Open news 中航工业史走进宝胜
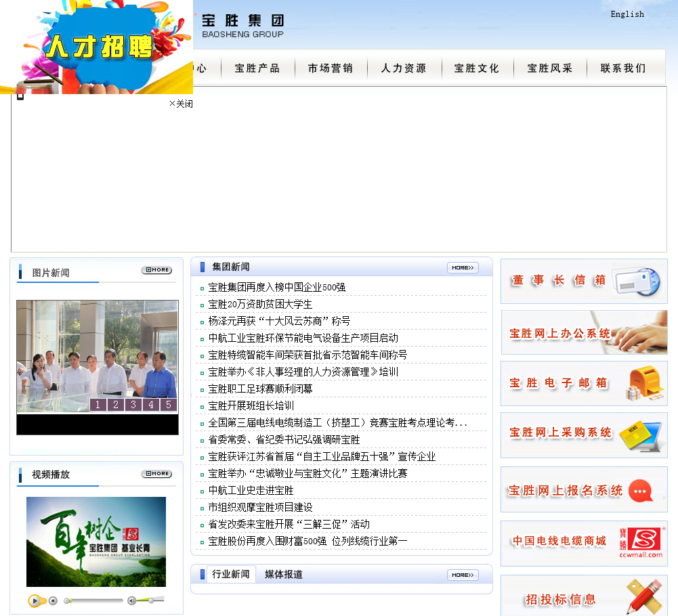This screenshot has height=616, width=678. point(251,490)
